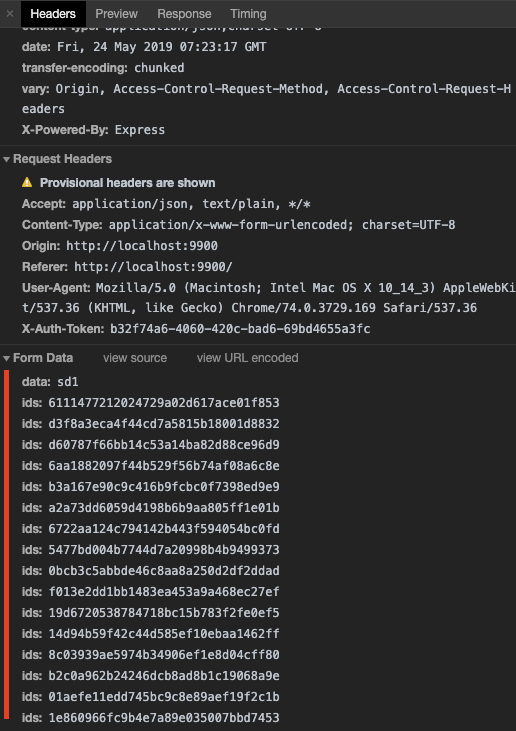Collapse the Request Headers section
516x731 pixels.
coord(7,159)
